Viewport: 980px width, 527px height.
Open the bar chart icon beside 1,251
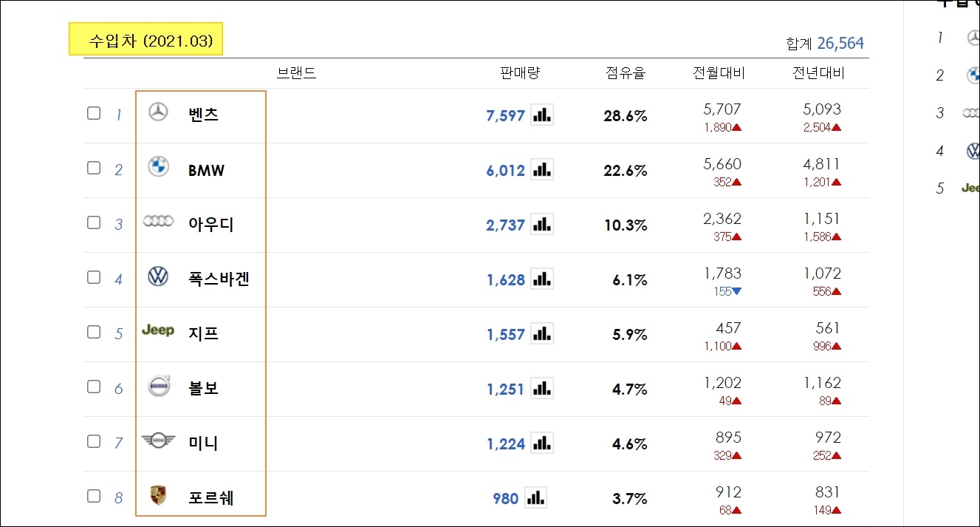[542, 388]
